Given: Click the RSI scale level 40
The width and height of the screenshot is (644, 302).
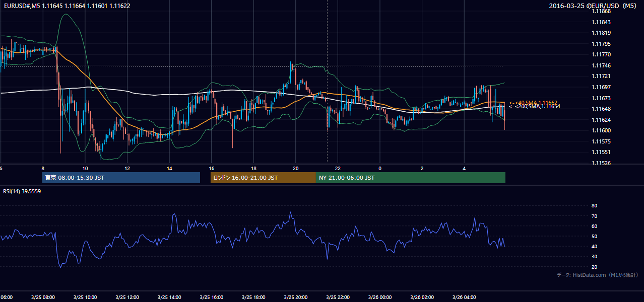Looking at the screenshot, I should pos(595,247).
